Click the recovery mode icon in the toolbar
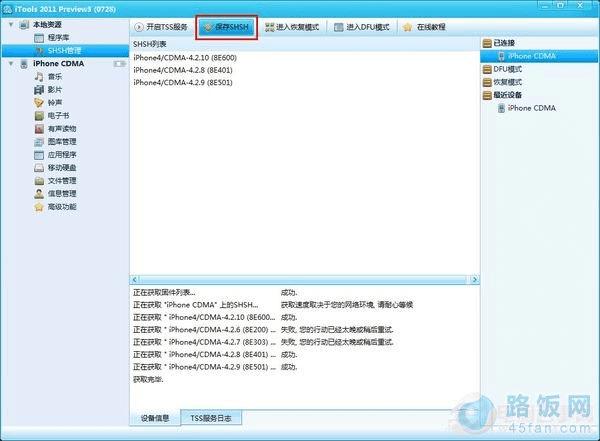Image resolution: width=600 pixels, height=441 pixels. (270, 27)
